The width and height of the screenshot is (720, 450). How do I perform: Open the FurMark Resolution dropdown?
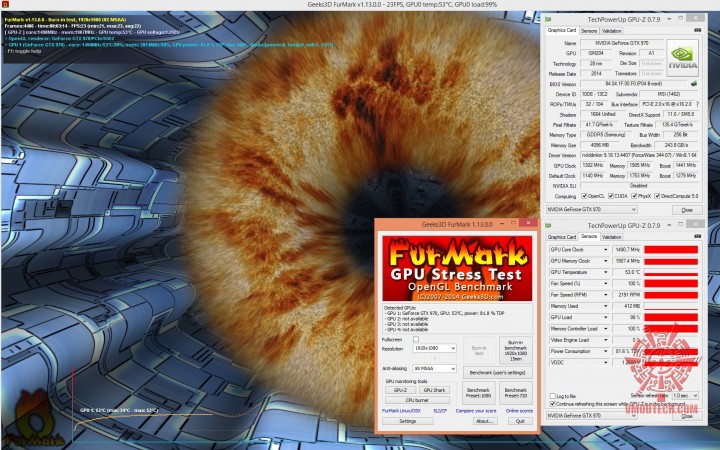(434, 349)
